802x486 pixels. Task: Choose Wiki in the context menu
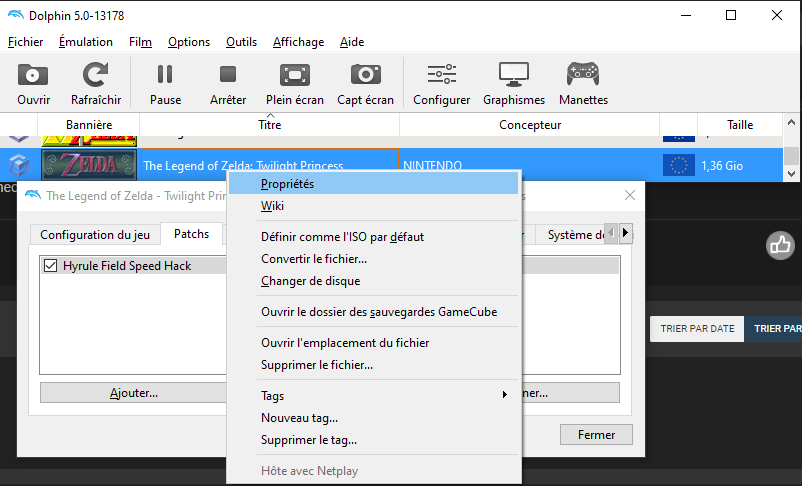(x=373, y=206)
